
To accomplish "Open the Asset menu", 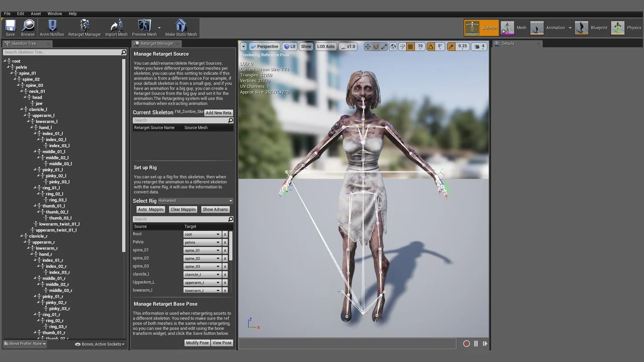I will pos(36,14).
